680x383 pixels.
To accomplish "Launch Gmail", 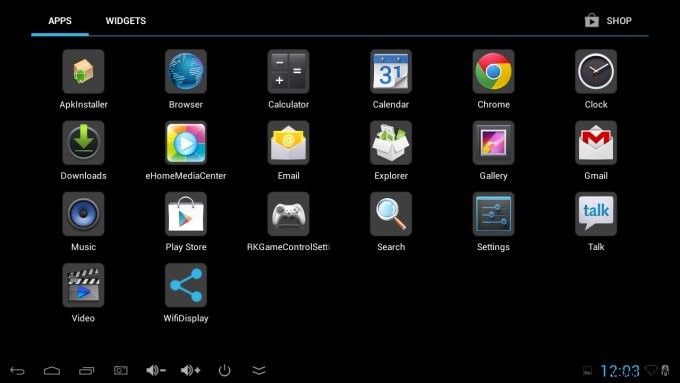I will click(596, 143).
